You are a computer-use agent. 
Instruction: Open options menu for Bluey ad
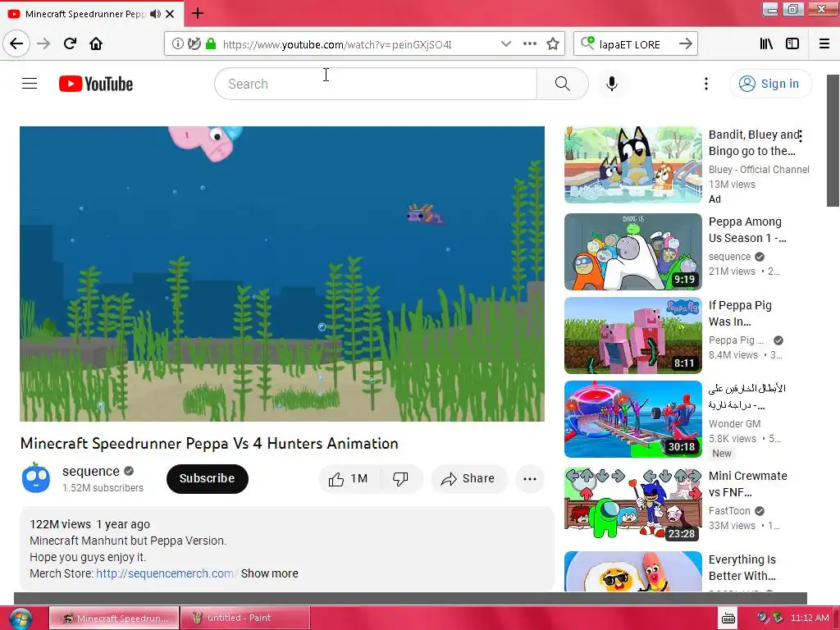801,136
